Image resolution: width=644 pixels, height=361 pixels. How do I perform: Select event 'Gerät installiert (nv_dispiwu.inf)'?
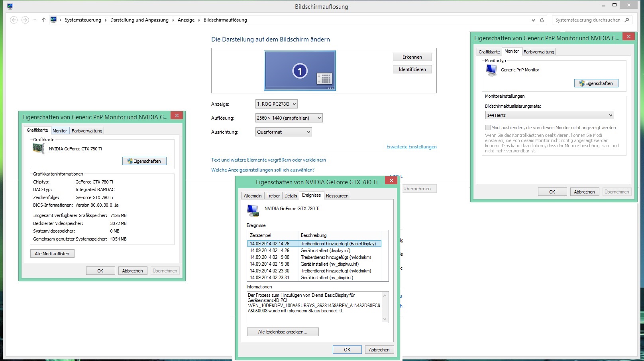point(314,264)
